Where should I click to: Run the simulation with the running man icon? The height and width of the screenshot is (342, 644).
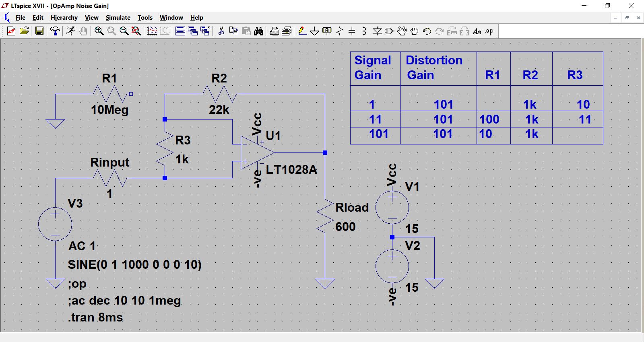tap(70, 31)
